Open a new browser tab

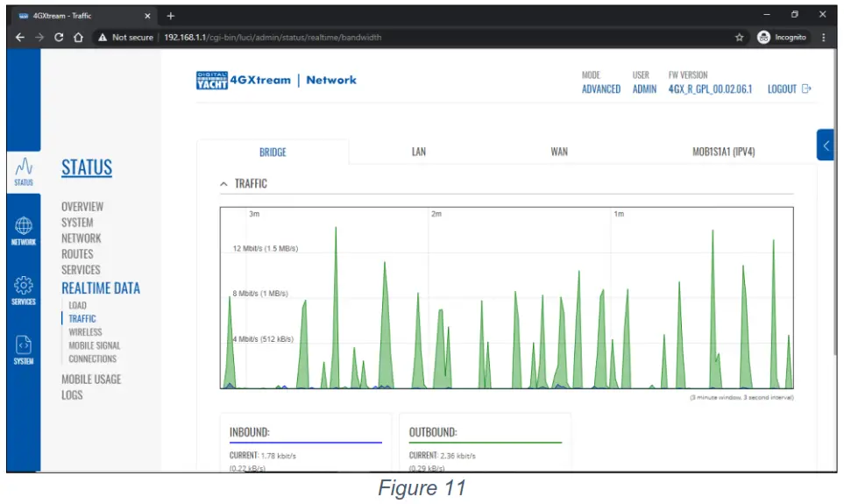click(x=171, y=16)
